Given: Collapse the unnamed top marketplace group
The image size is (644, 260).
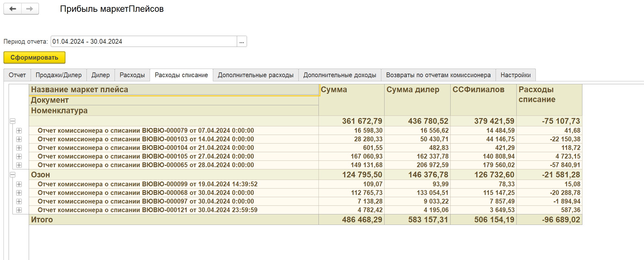Looking at the screenshot, I should tap(13, 121).
